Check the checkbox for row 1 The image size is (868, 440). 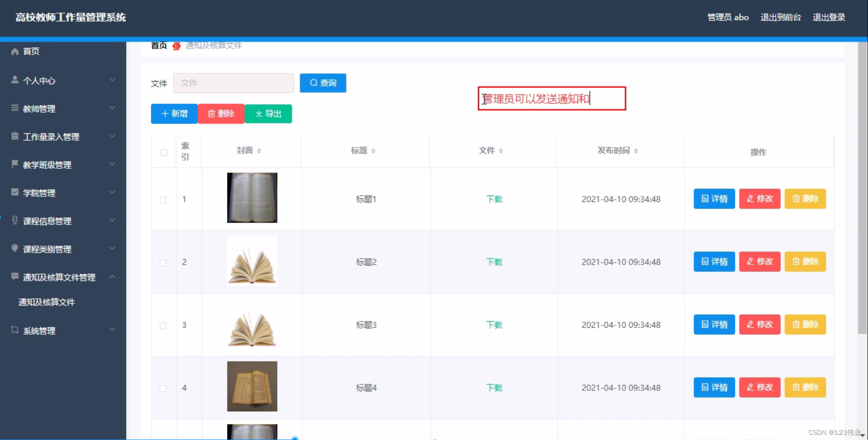coord(163,200)
